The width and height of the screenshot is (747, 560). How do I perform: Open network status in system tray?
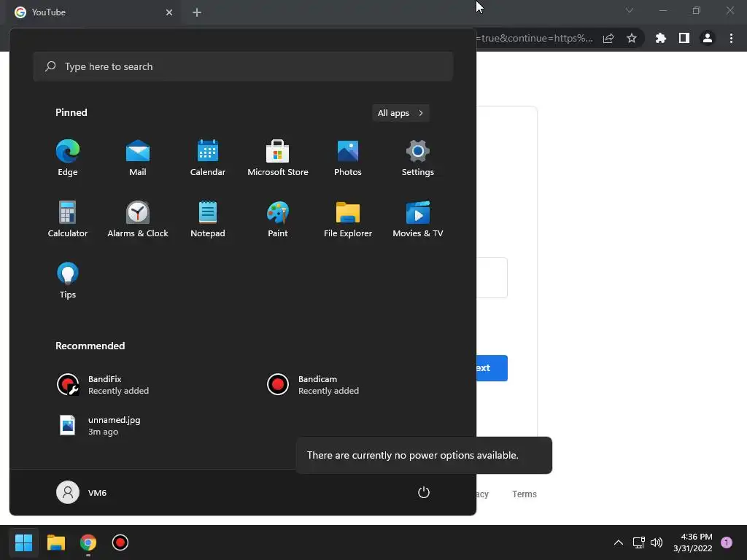click(x=639, y=542)
